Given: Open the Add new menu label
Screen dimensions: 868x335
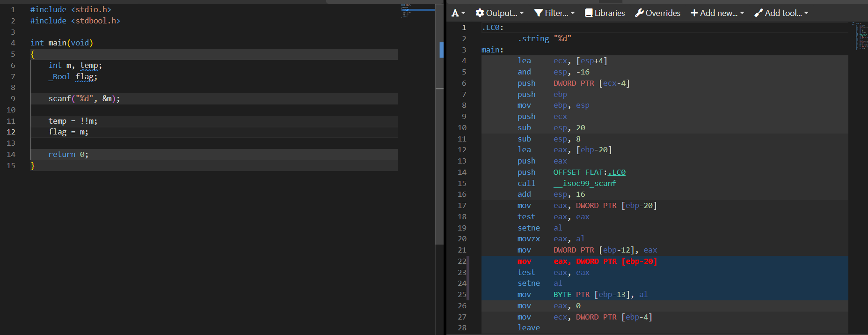Looking at the screenshot, I should (x=718, y=13).
